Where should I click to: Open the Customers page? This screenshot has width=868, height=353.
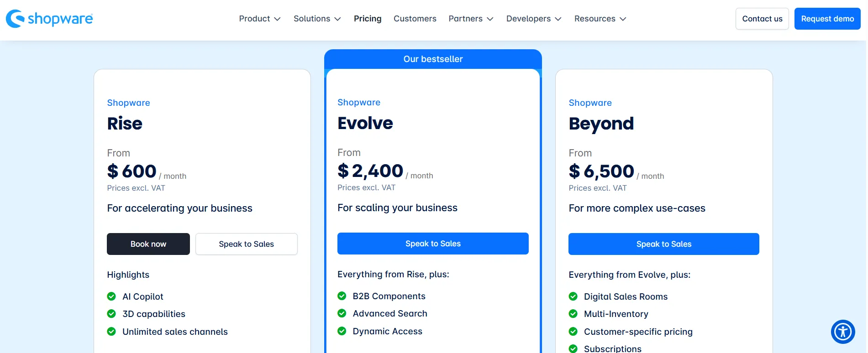tap(415, 19)
